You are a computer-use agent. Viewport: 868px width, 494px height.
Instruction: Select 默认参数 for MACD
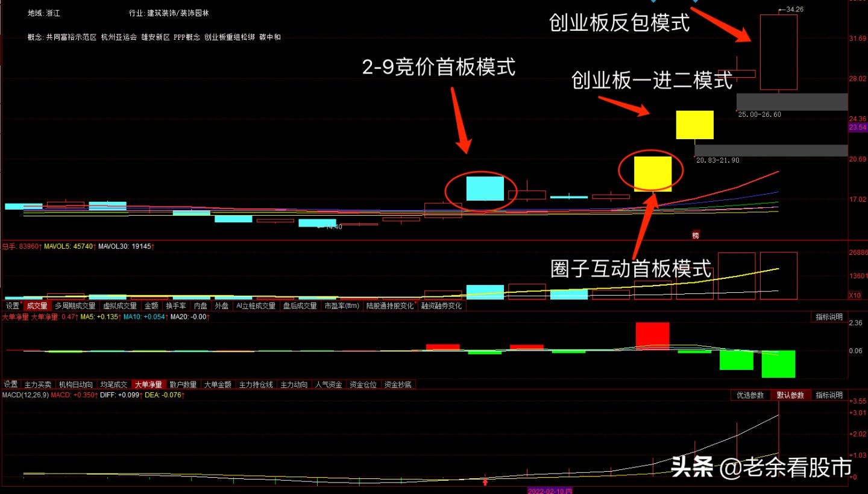tap(790, 395)
